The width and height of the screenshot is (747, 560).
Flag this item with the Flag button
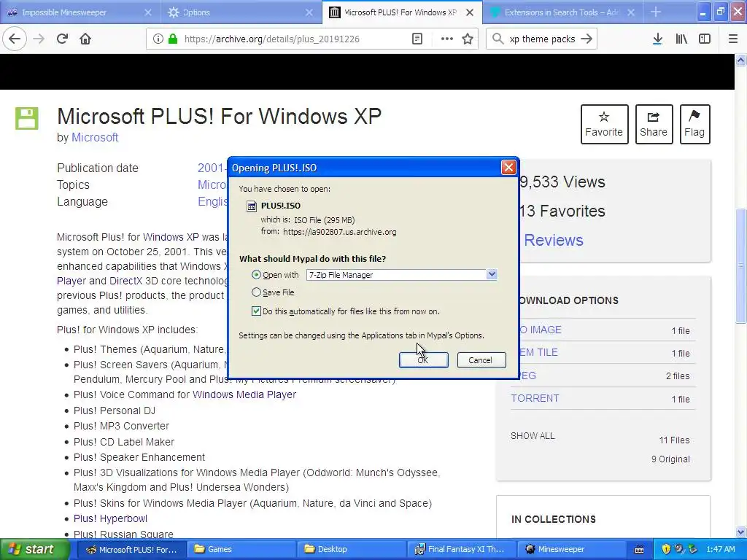click(694, 124)
